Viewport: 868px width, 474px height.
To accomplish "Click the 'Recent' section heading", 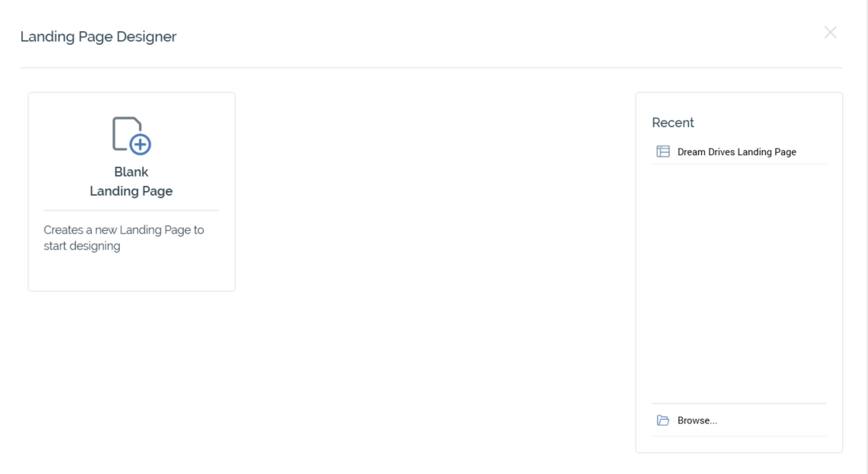I will (673, 122).
